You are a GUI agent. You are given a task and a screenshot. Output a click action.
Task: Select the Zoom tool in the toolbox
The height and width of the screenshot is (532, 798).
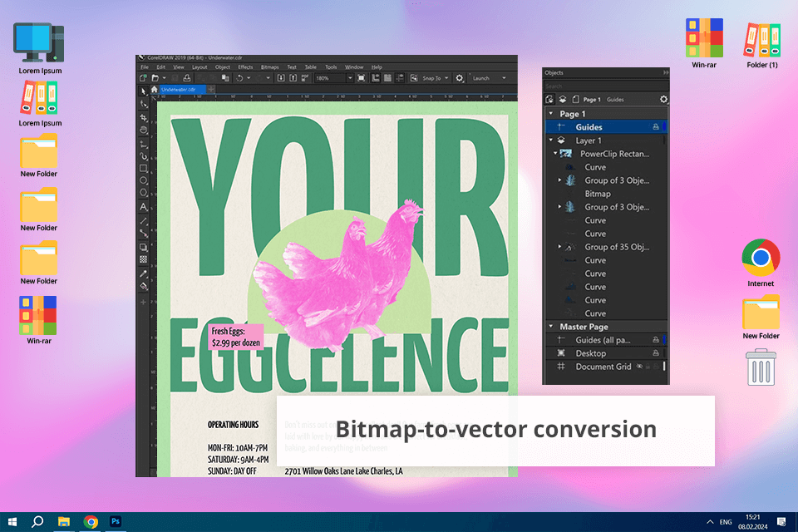tap(144, 130)
